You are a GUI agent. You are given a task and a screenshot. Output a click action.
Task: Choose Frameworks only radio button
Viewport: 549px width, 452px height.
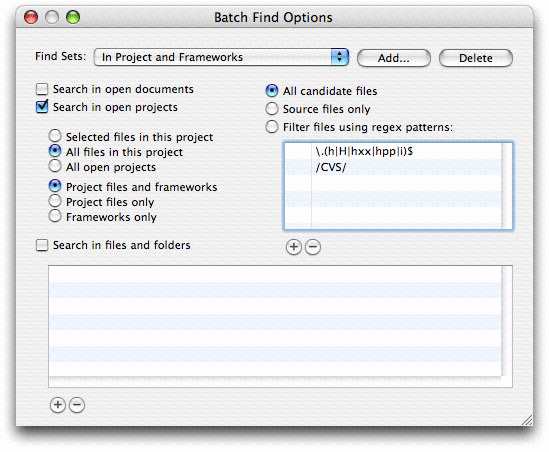[55, 216]
